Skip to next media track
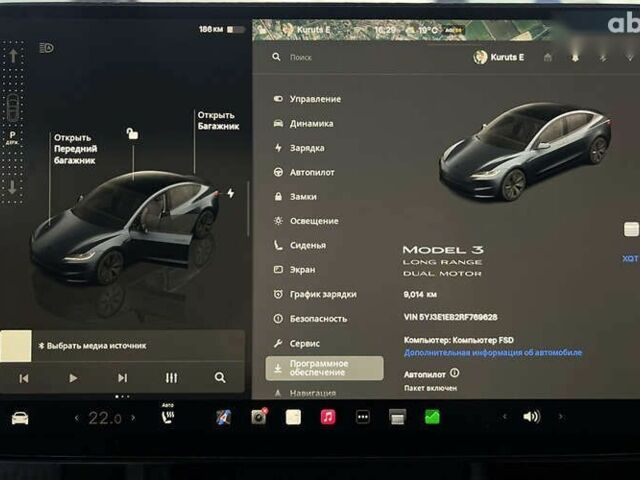640x480 pixels. (x=122, y=378)
